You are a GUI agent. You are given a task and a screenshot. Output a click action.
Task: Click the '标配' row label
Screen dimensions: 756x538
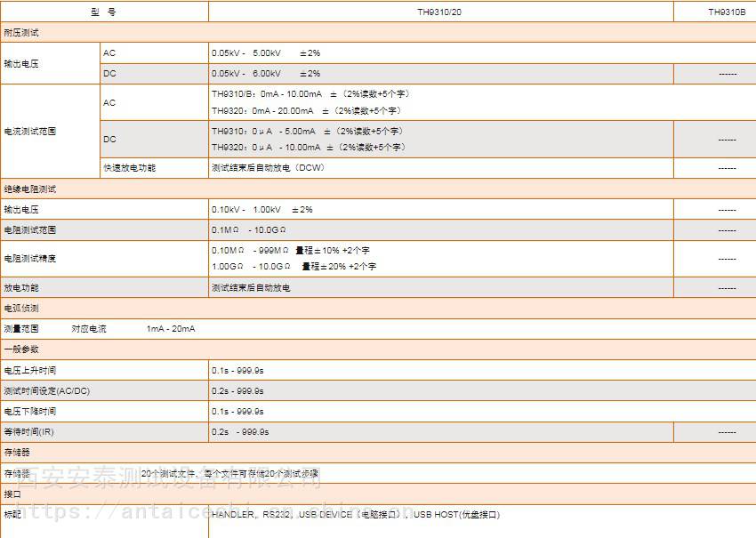pos(12,514)
